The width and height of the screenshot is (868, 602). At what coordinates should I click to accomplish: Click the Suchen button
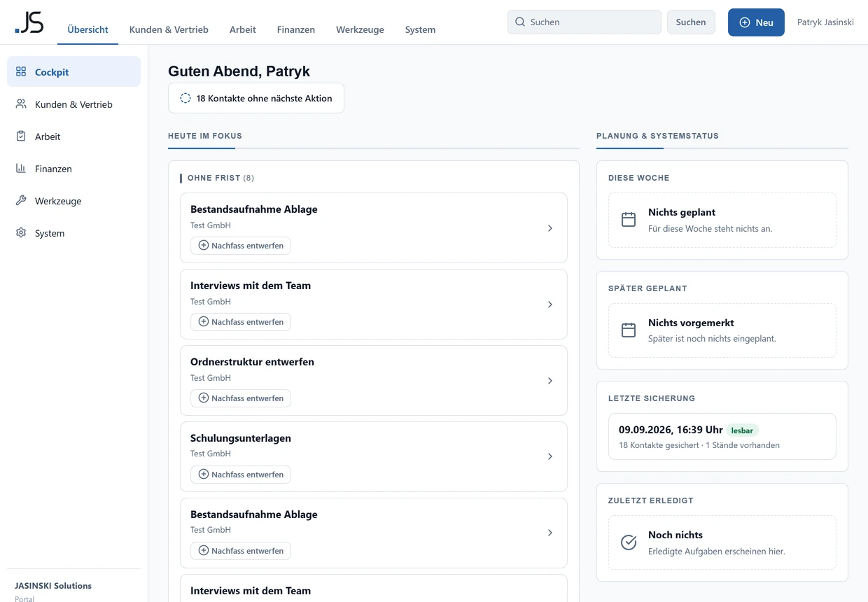click(x=691, y=22)
